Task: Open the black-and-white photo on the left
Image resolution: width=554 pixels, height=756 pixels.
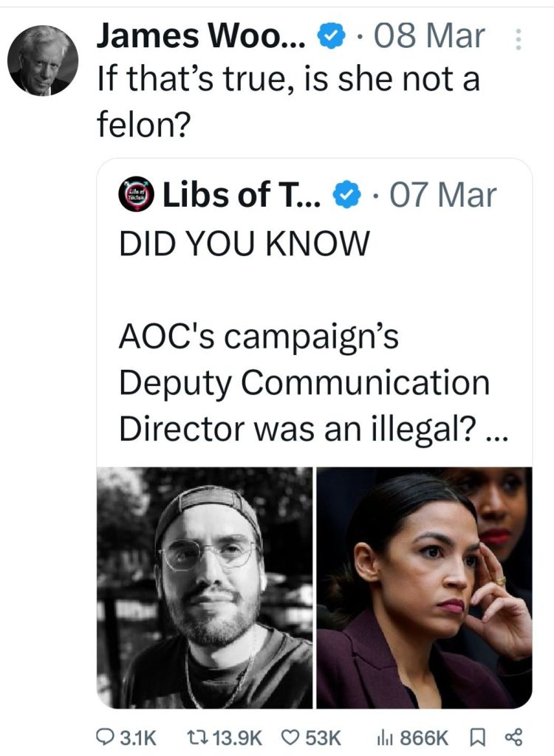Action: [205, 588]
